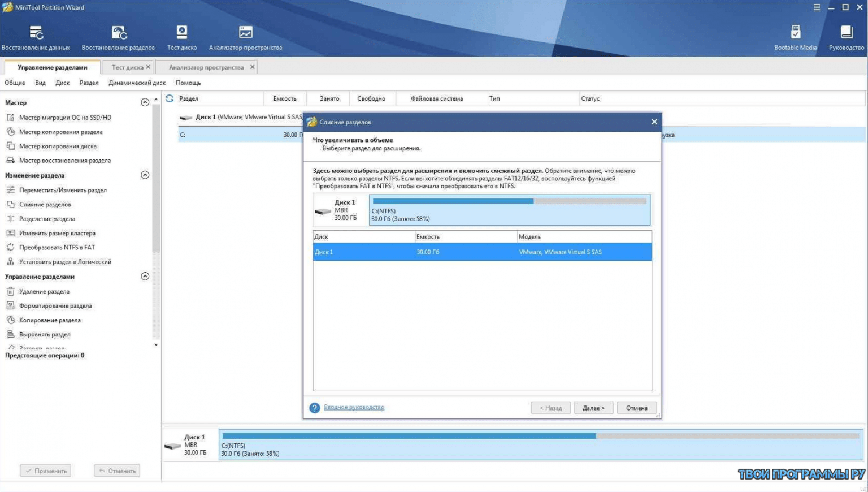The height and width of the screenshot is (492, 868).
Task: Click the Применить button
Action: (46, 471)
